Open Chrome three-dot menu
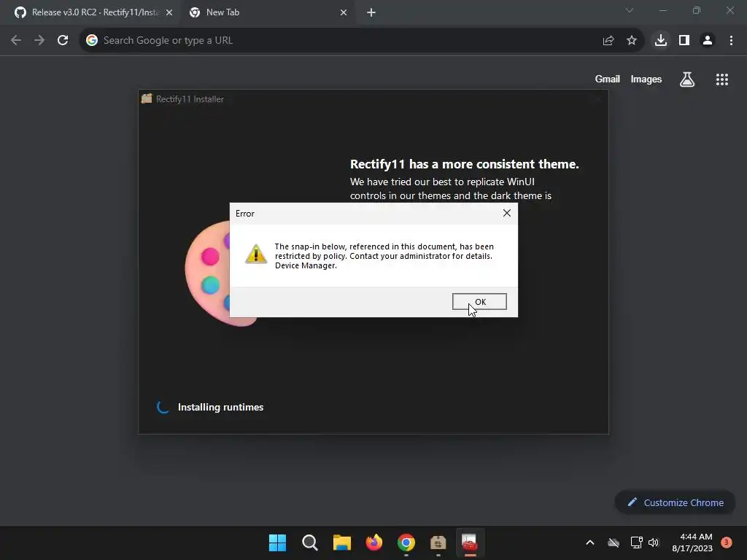 coord(731,40)
